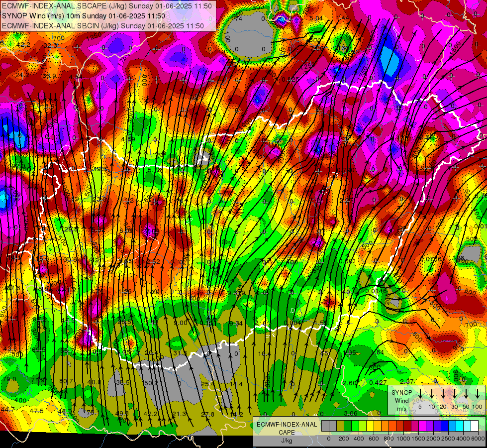Click the station value 56.7
Screen dimensions: 487x448
click(x=67, y=351)
